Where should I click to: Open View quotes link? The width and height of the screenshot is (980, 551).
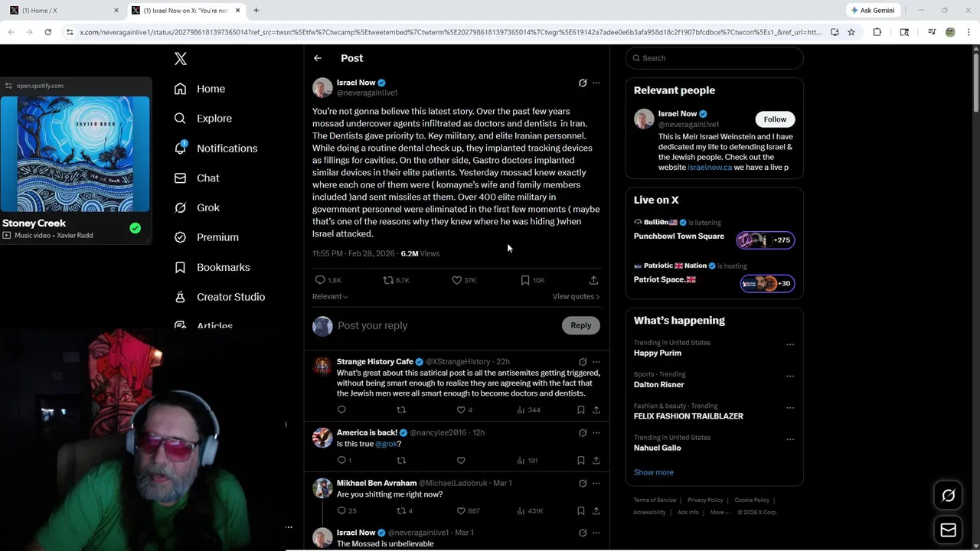click(576, 296)
